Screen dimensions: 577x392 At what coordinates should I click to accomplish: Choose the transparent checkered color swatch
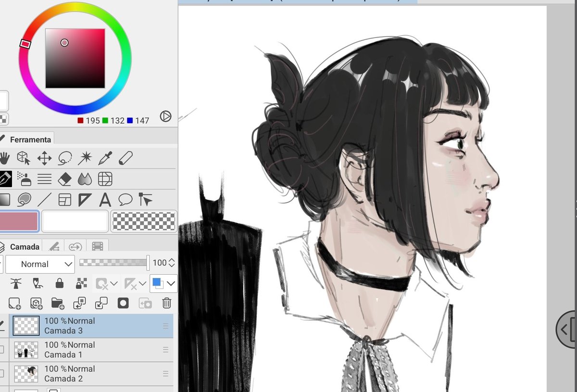(144, 221)
